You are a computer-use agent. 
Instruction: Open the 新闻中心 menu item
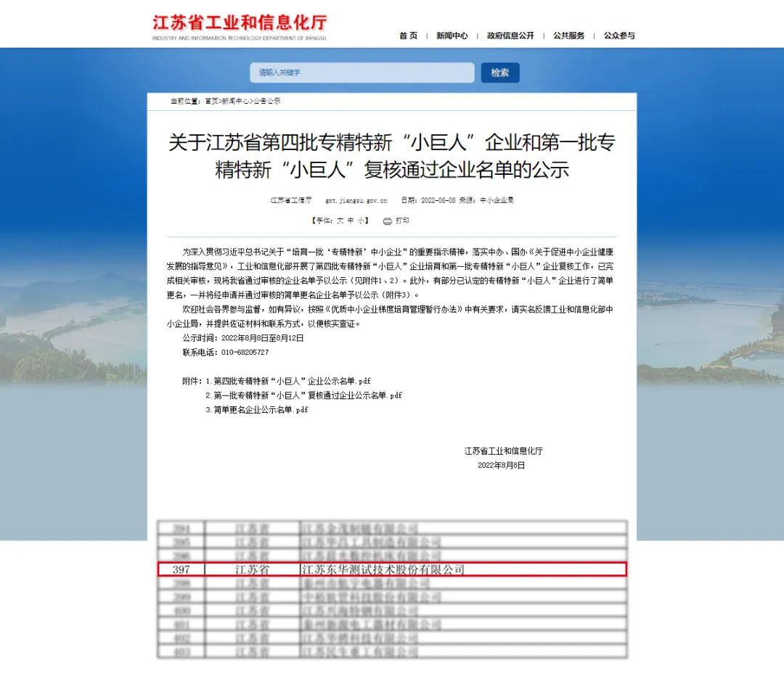pos(452,36)
